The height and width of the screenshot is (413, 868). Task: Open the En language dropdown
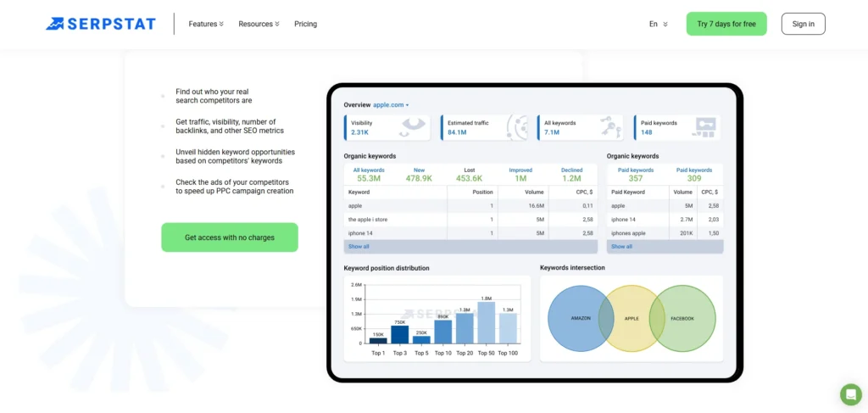(658, 24)
